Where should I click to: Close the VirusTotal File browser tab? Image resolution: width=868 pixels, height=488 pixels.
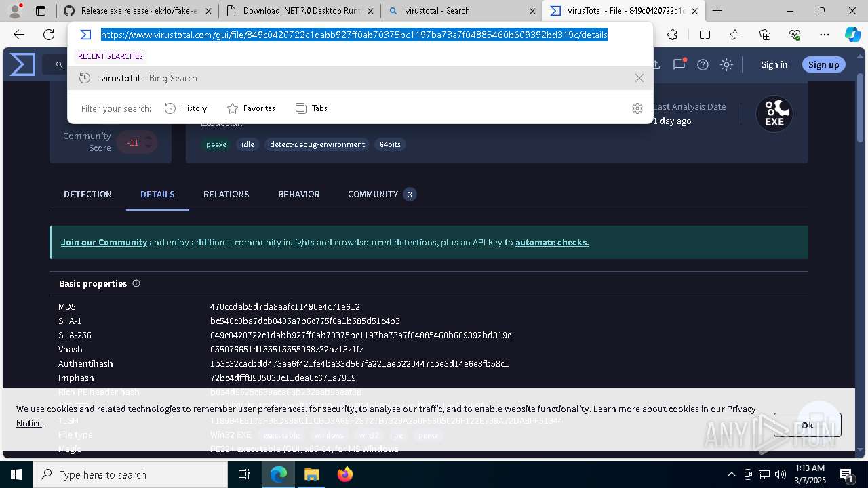[x=694, y=11]
